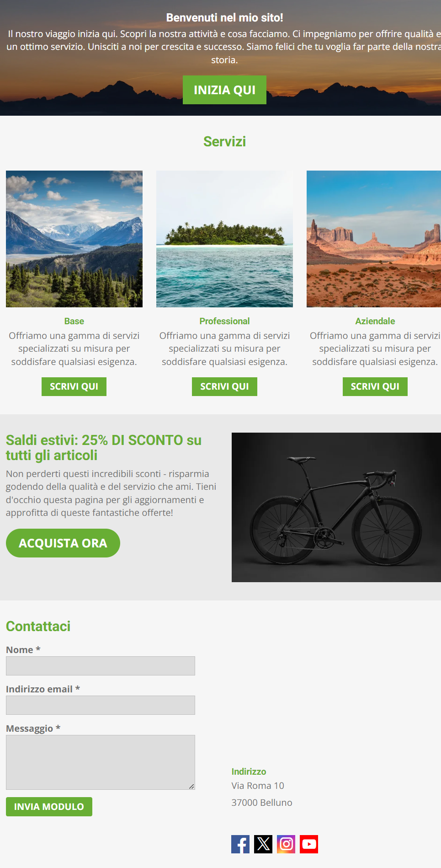Grab the Messaggio textarea resize handle

pyautogui.click(x=191, y=786)
